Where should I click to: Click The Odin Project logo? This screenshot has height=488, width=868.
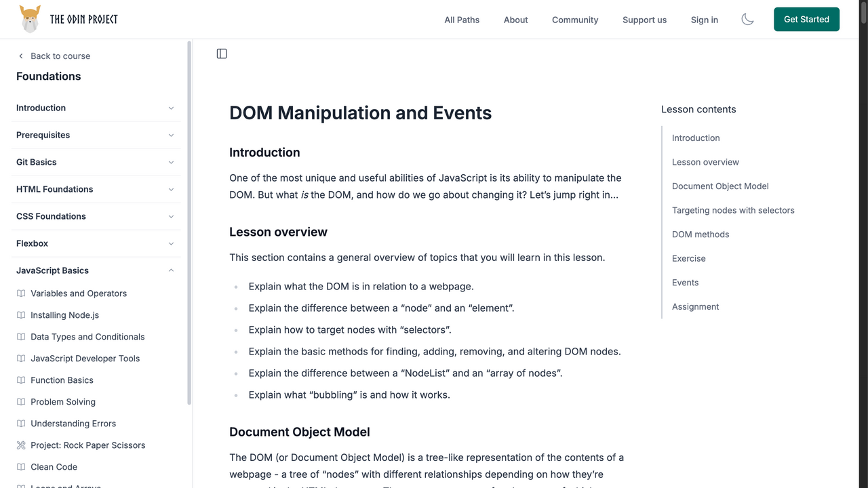68,19
